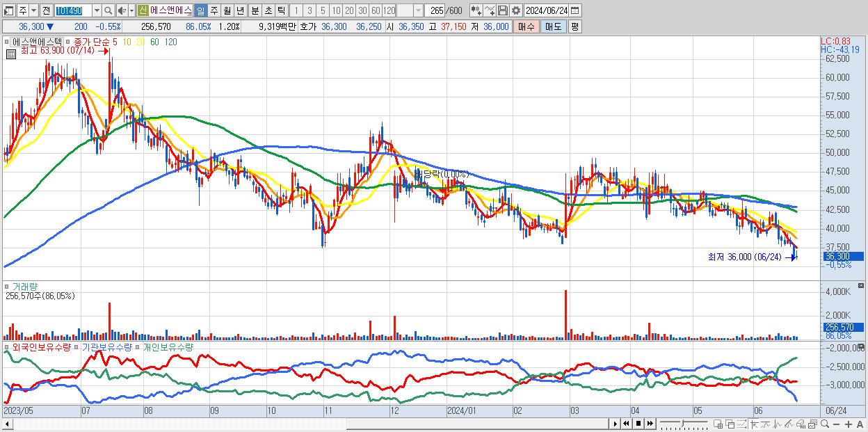Click the dotted range selection icon
Image resolution: width=868 pixels, height=432 pixels.
[x=741, y=424]
